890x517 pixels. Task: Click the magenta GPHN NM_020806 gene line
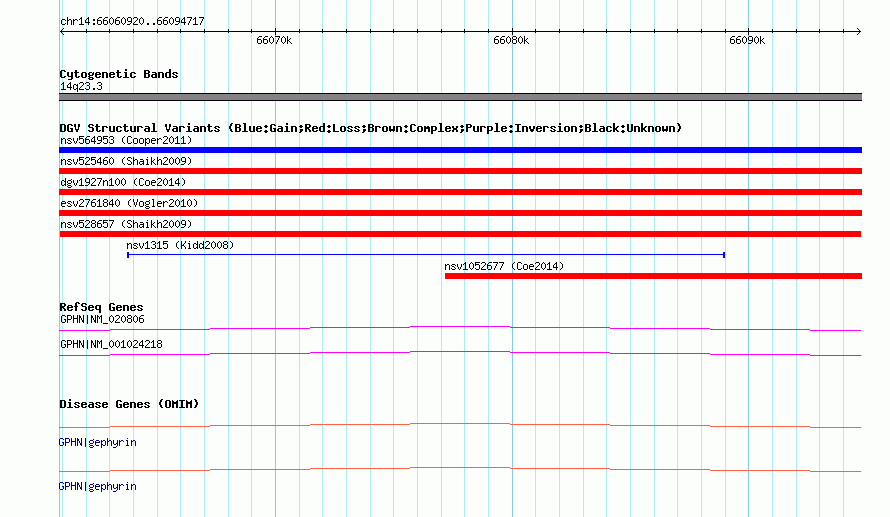(x=460, y=328)
